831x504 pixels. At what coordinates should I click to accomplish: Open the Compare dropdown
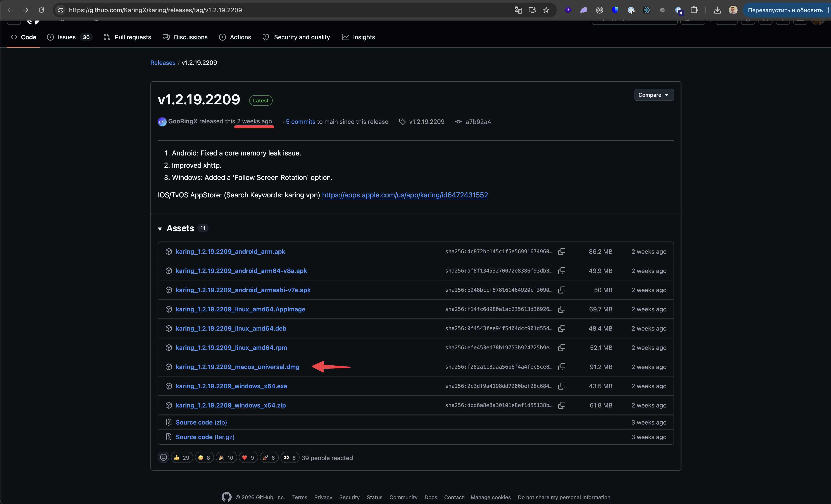(x=654, y=95)
